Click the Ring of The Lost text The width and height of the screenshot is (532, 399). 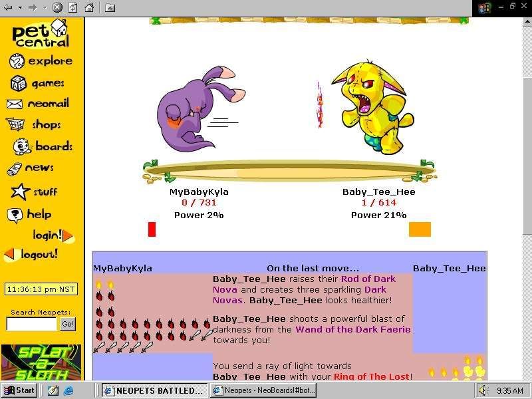point(372,376)
